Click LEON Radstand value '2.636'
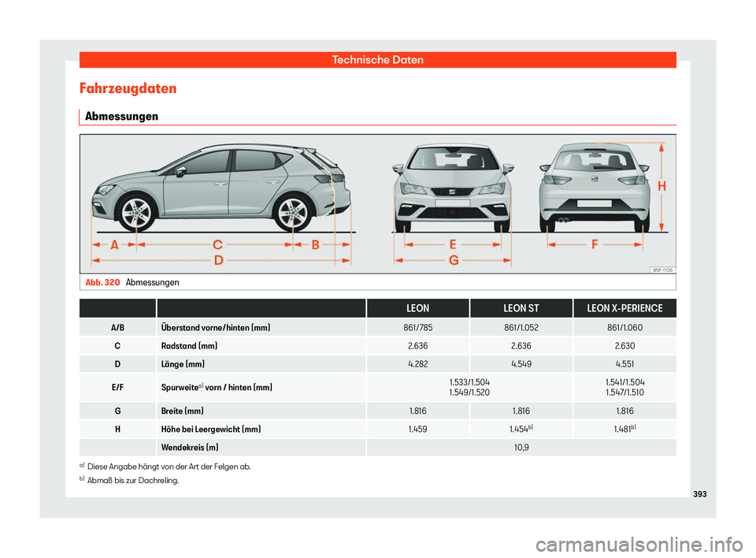 417,346
